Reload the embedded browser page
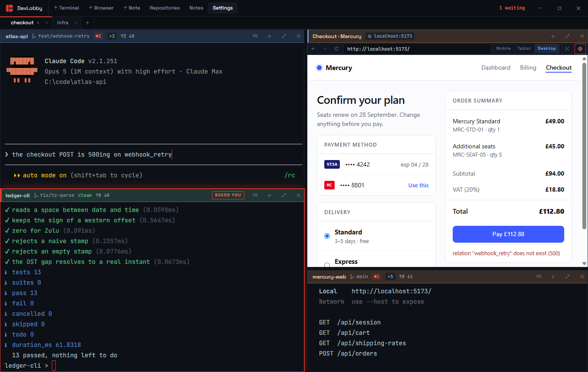This screenshot has width=588, height=372. [x=336, y=49]
